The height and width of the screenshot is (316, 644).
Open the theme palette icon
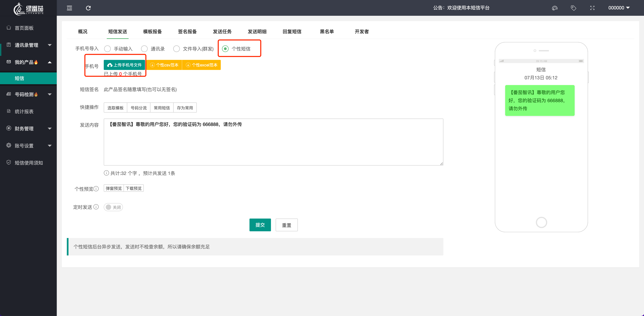point(555,8)
